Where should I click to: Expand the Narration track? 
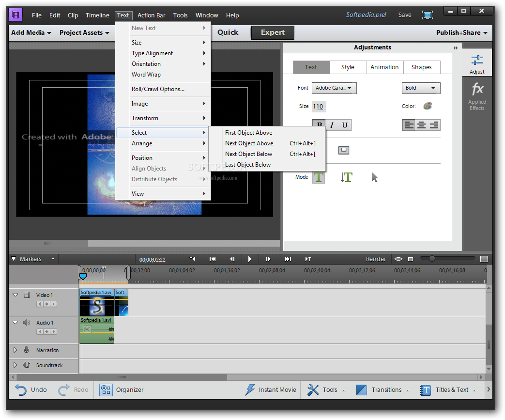point(15,350)
